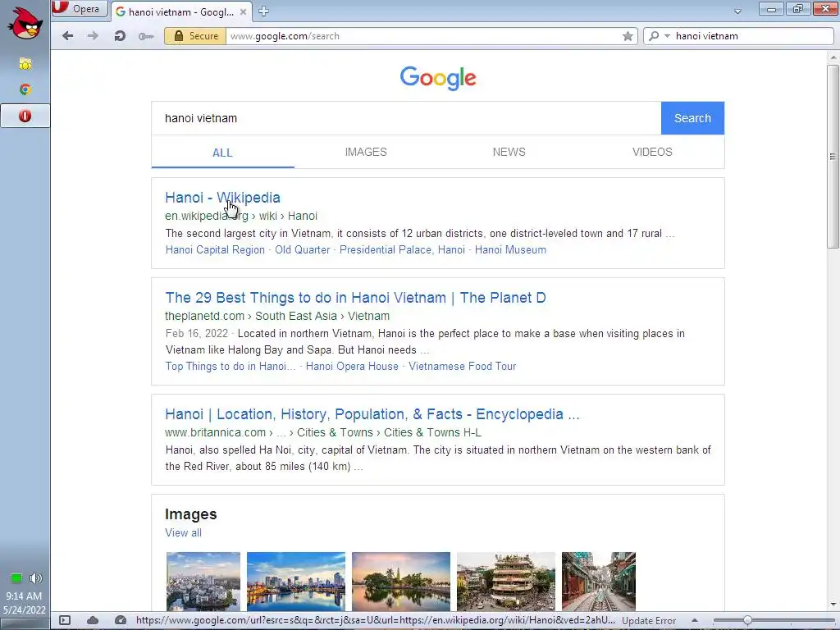
Task: Open the yellow folder taskbar icon
Action: (25, 64)
